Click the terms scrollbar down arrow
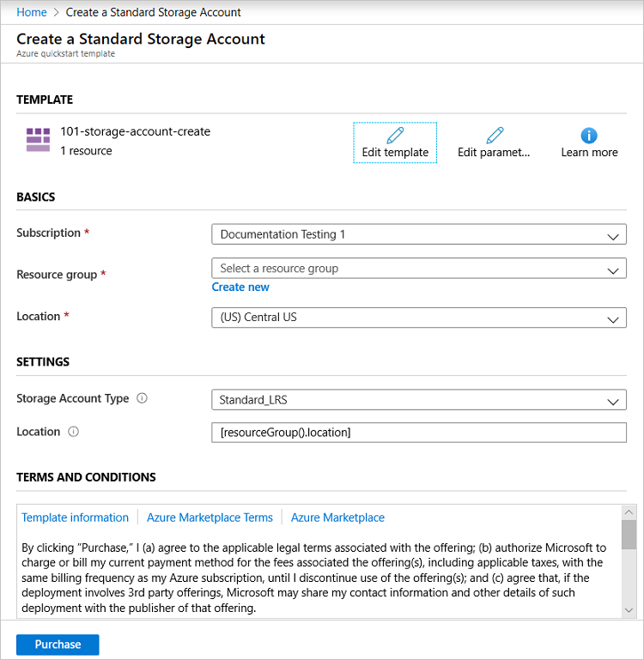644x660 pixels. 629,609
